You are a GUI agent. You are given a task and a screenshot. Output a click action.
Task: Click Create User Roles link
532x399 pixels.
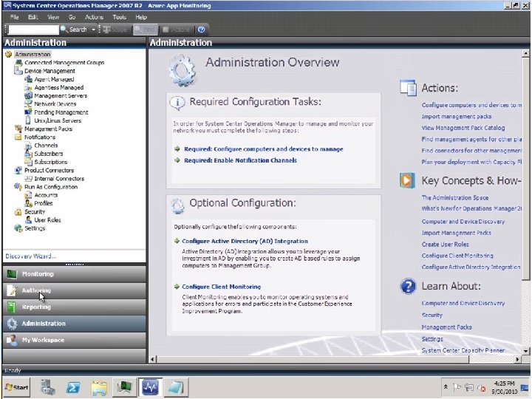point(445,245)
